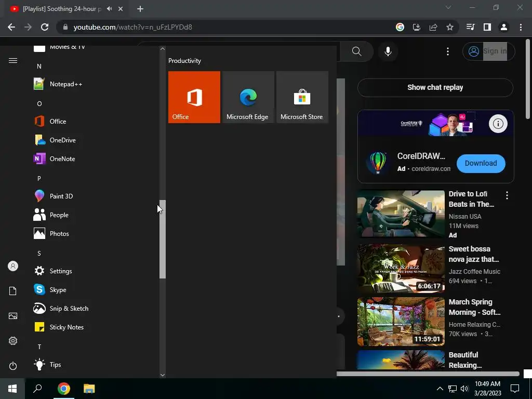Open the Chrome profile icon
This screenshot has height=399, width=532.
point(504,27)
